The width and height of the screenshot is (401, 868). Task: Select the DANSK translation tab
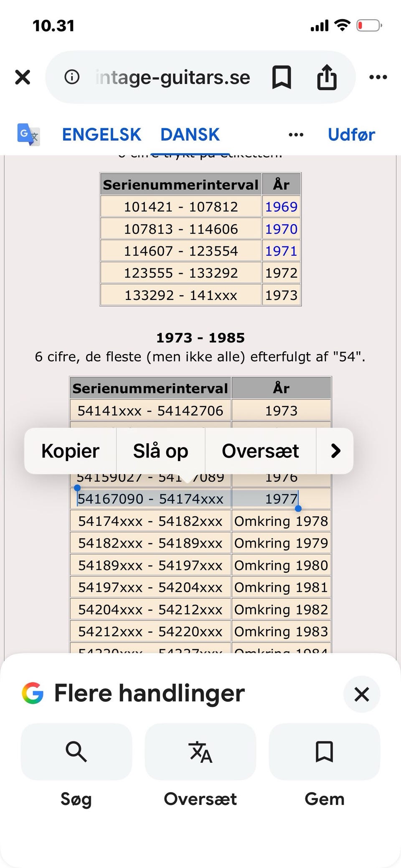click(190, 135)
